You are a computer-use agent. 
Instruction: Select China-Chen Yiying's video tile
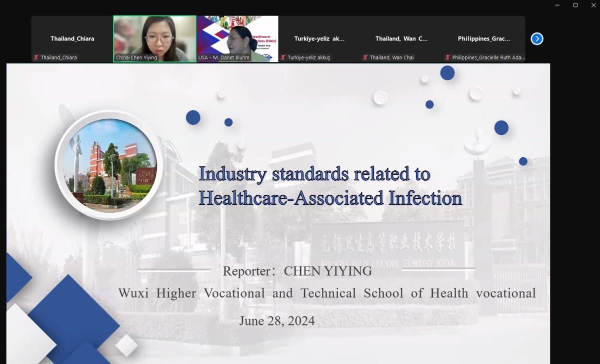pos(154,39)
